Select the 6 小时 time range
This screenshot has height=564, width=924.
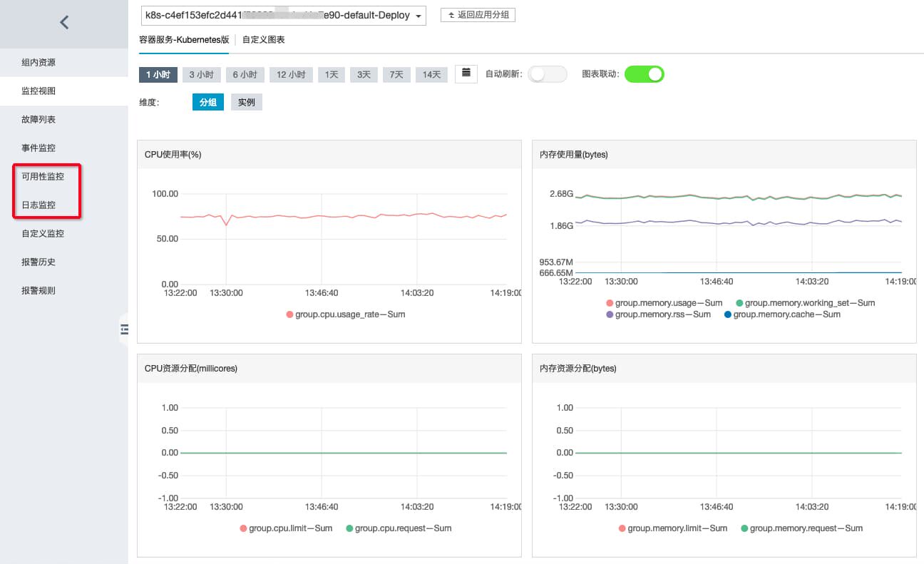coord(245,74)
